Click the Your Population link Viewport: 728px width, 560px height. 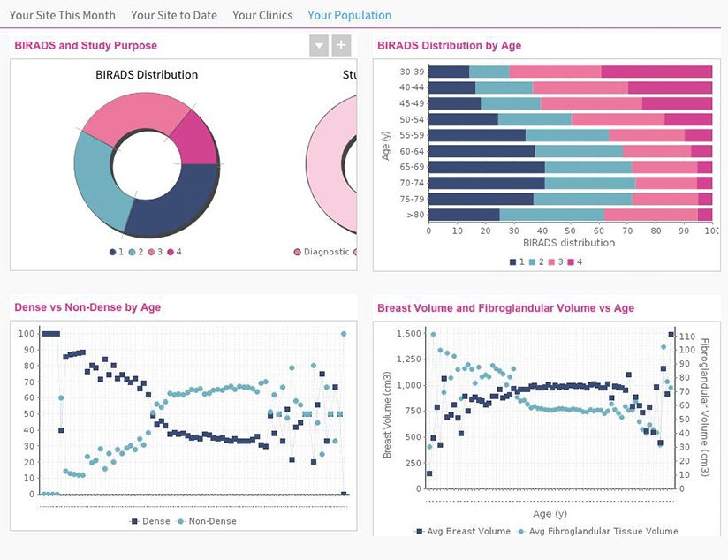coord(349,15)
